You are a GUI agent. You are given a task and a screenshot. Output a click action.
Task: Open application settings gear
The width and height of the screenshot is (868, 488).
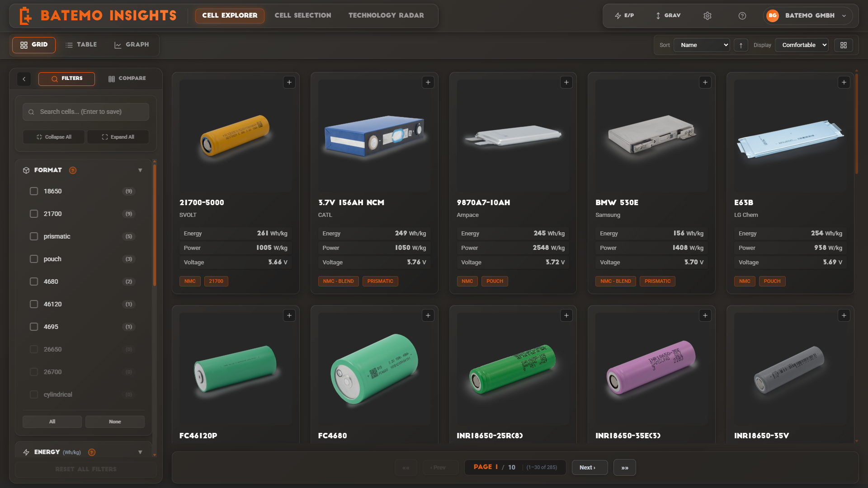[707, 15]
